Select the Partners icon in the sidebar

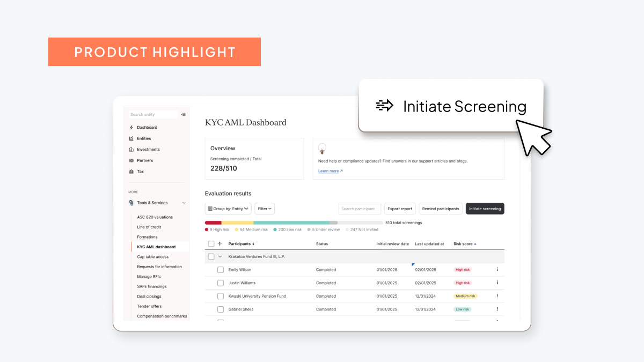[x=131, y=160]
